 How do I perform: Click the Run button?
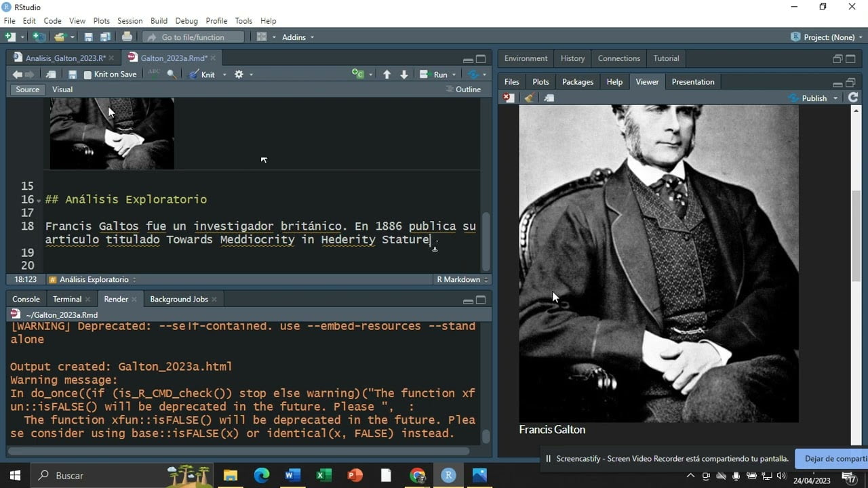click(x=434, y=75)
